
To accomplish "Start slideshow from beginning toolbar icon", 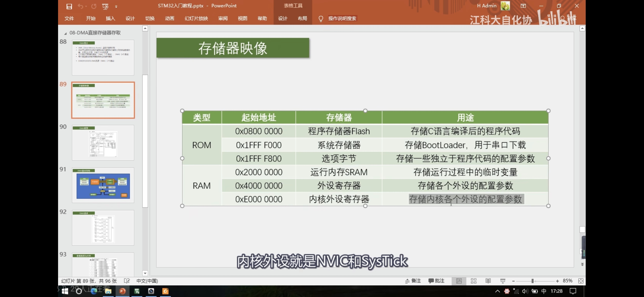I will click(105, 6).
